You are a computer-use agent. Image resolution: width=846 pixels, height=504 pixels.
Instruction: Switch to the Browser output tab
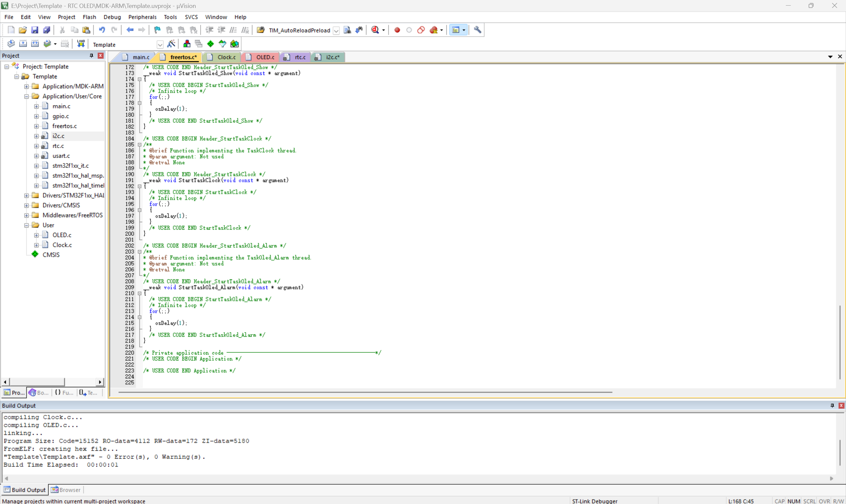click(x=66, y=490)
